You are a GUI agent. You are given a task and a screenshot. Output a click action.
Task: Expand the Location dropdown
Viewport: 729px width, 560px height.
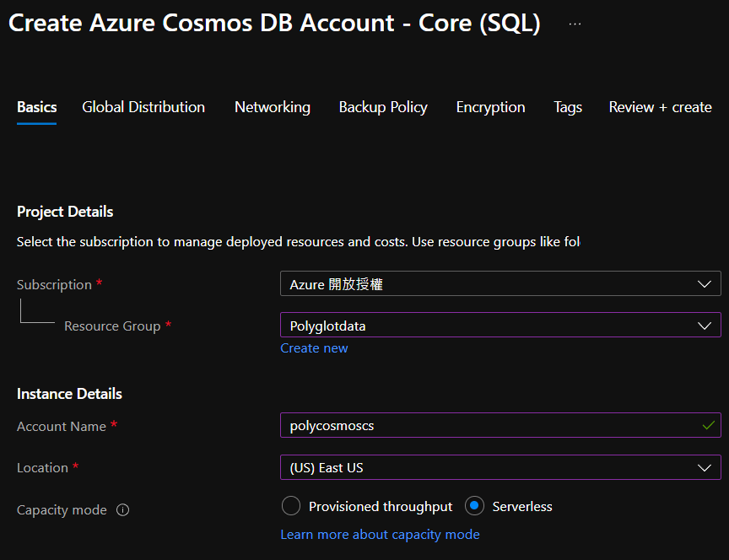point(499,467)
